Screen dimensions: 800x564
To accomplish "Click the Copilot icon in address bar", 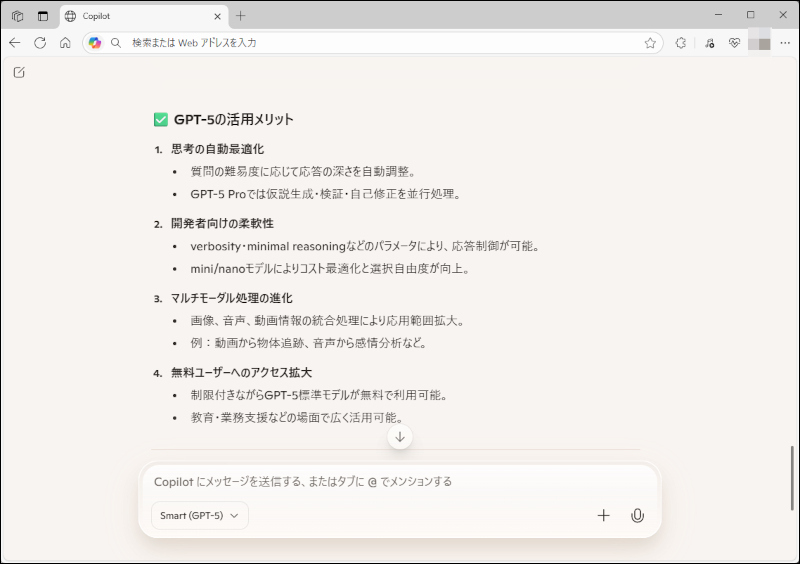I will tap(95, 43).
